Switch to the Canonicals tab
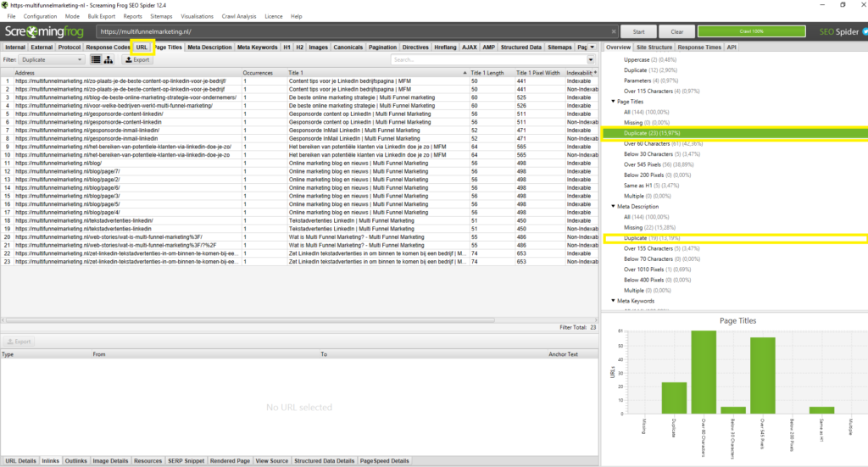Viewport: 868px width, 467px height. [348, 47]
